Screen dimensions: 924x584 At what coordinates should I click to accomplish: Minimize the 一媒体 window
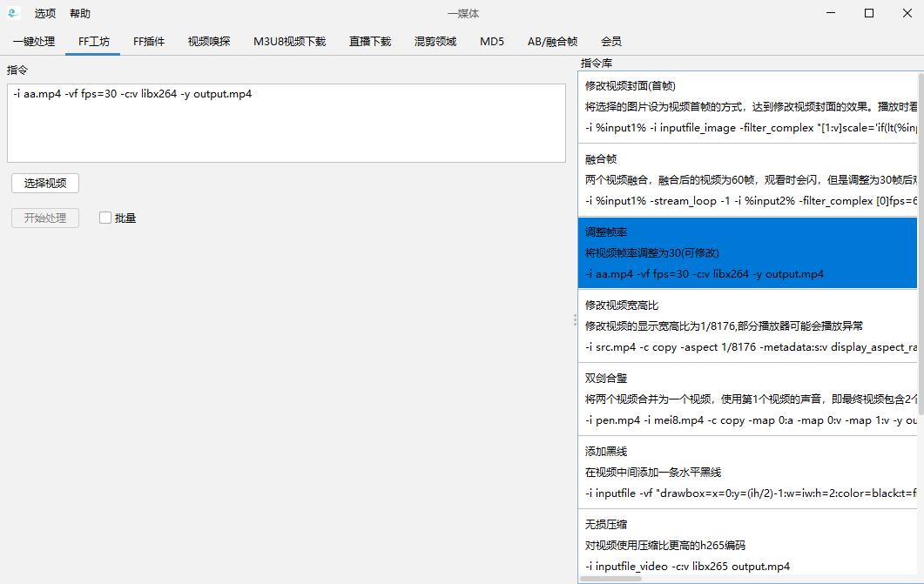pos(831,13)
